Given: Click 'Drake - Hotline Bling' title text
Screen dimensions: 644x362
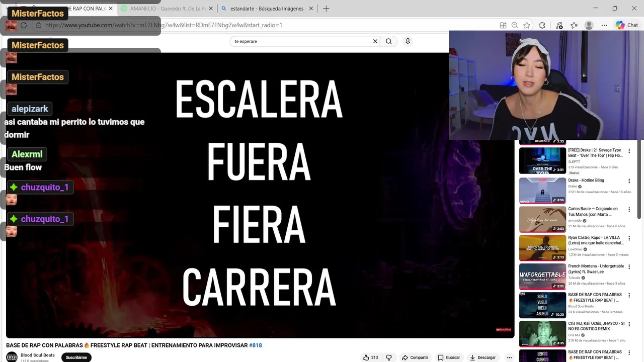Looking at the screenshot, I should [586, 180].
